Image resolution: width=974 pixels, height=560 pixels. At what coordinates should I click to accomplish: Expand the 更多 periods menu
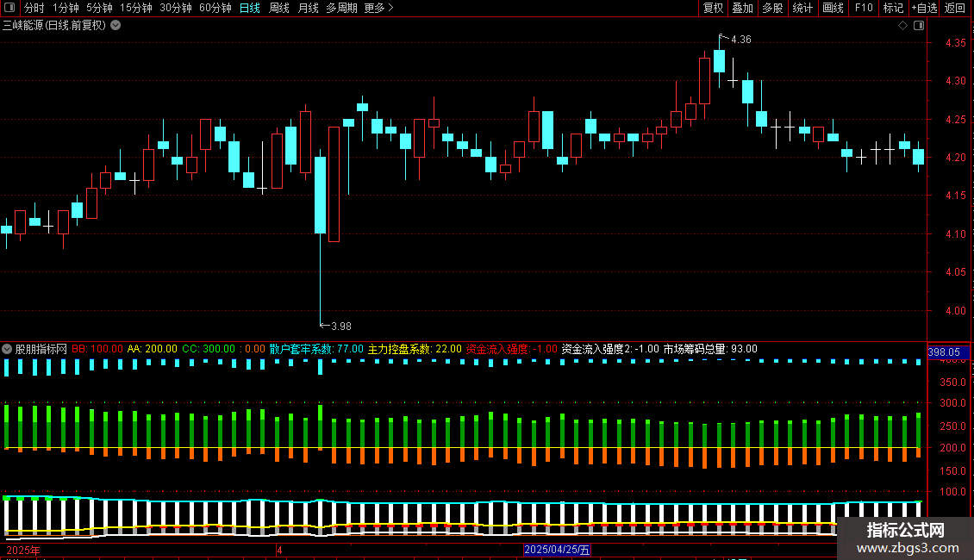pos(378,8)
